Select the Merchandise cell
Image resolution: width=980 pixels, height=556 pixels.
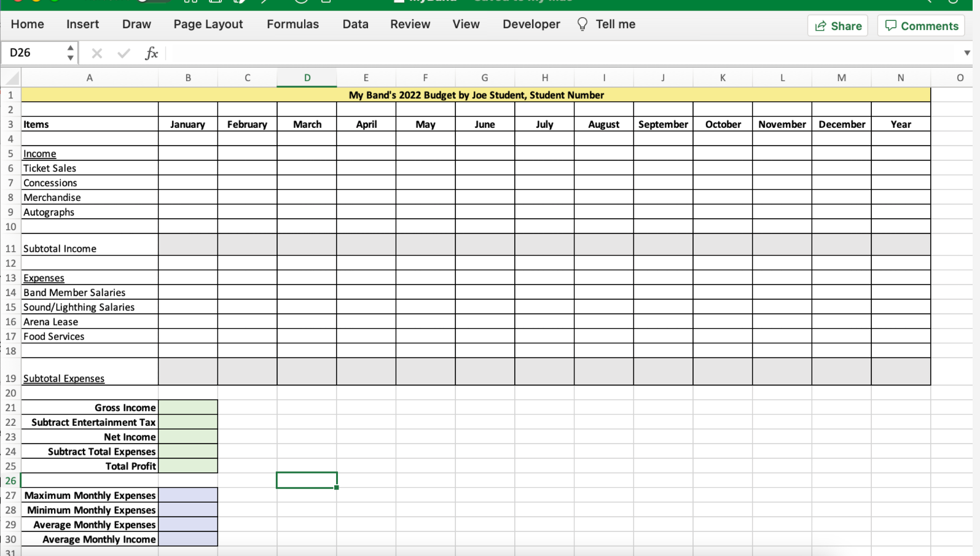[x=90, y=197]
